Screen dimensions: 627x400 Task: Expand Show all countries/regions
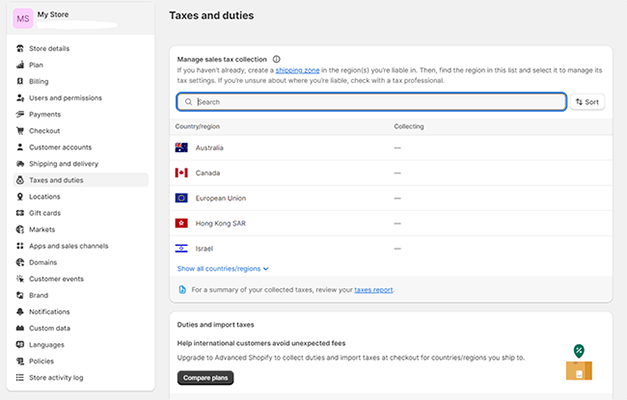[222, 269]
